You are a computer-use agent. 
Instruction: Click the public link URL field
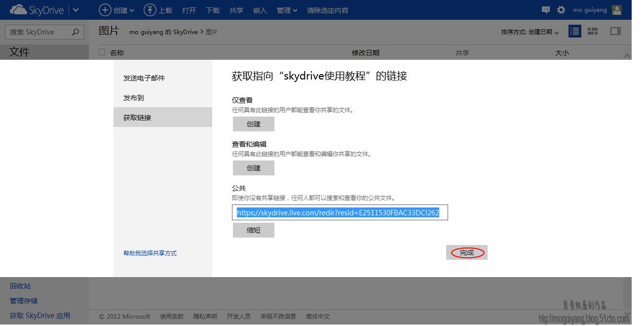coord(340,212)
